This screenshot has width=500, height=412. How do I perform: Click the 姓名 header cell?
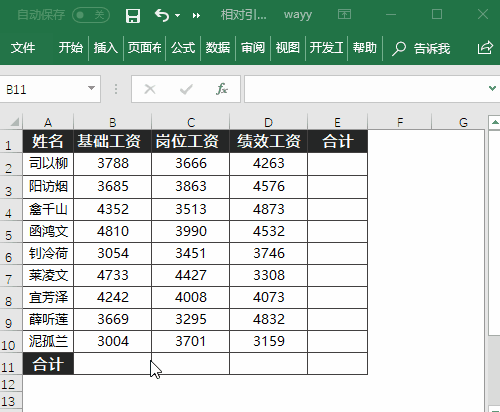[48, 141]
